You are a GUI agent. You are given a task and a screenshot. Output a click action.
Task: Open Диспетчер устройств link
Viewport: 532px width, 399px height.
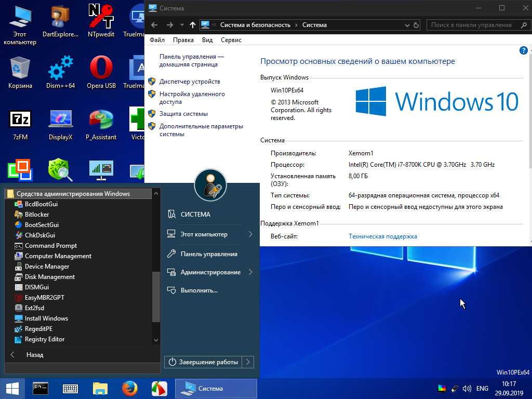tap(190, 82)
